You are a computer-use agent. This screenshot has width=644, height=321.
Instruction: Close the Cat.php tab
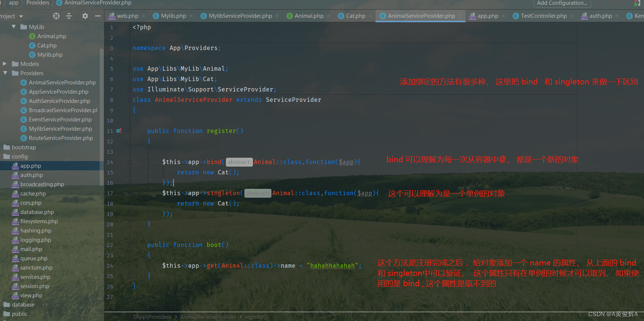tap(370, 16)
